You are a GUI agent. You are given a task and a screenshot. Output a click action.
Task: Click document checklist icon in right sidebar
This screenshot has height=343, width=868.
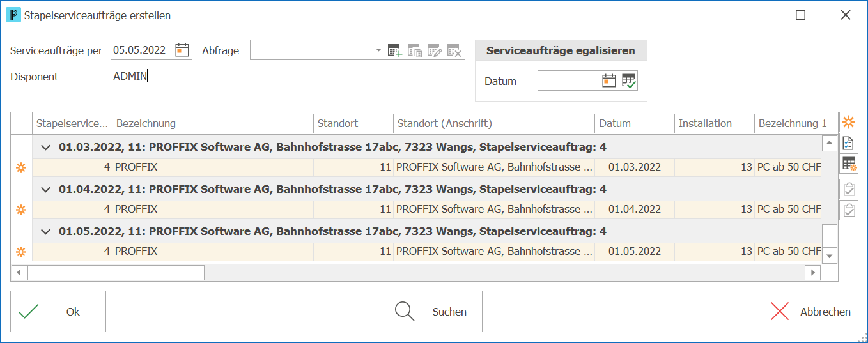849,143
